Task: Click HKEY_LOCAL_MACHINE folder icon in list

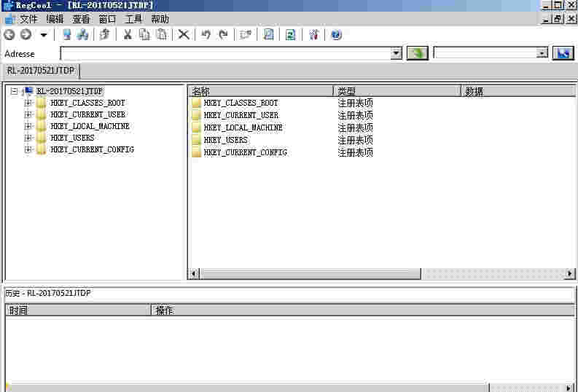Action: pos(197,128)
